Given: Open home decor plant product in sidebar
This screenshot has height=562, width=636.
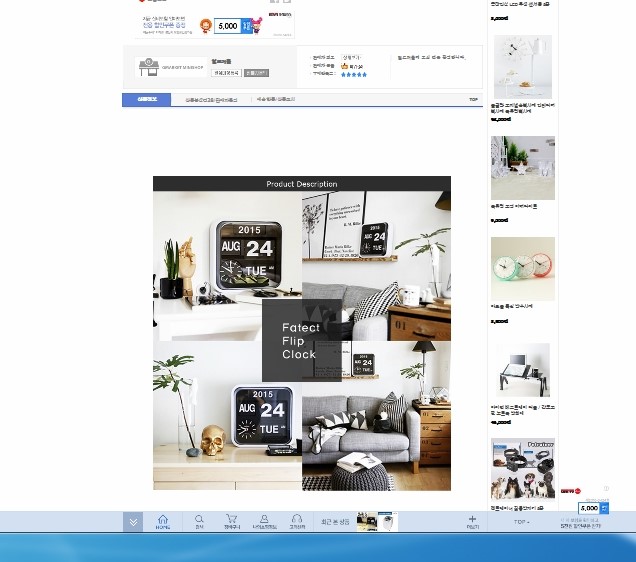Looking at the screenshot, I should tap(523, 168).
